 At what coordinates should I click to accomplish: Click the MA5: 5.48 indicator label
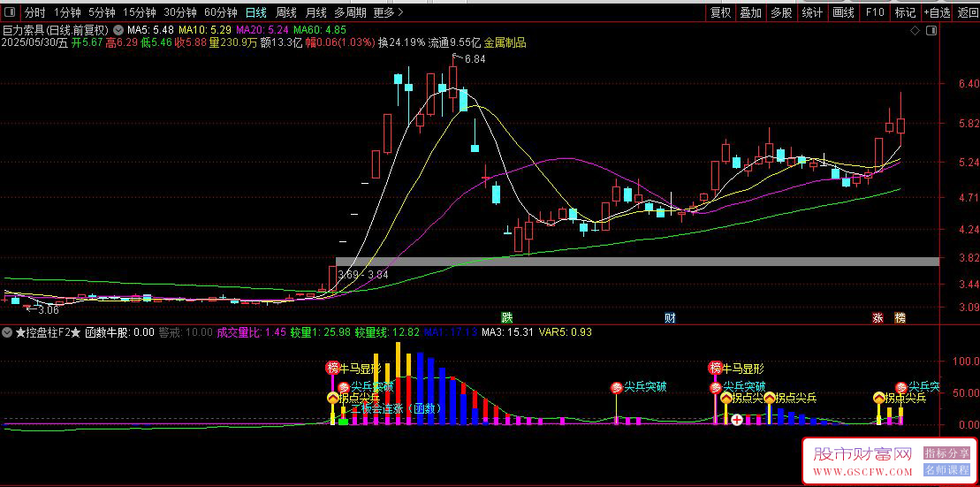click(150, 30)
